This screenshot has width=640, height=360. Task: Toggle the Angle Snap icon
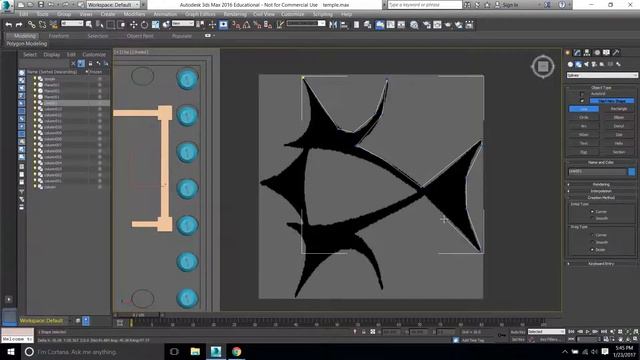247,25
